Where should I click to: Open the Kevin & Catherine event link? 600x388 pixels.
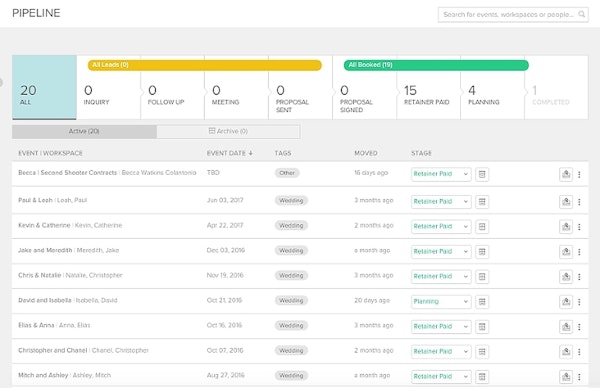click(44, 225)
